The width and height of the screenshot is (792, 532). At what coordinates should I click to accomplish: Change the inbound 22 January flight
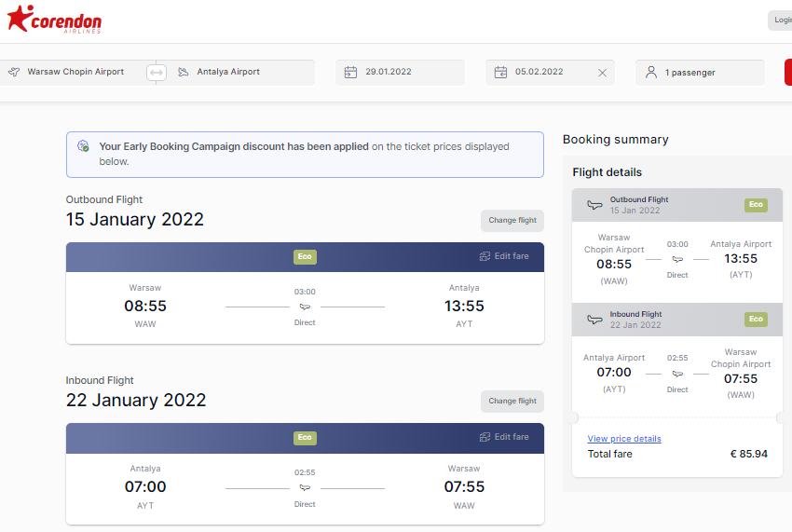(x=512, y=402)
